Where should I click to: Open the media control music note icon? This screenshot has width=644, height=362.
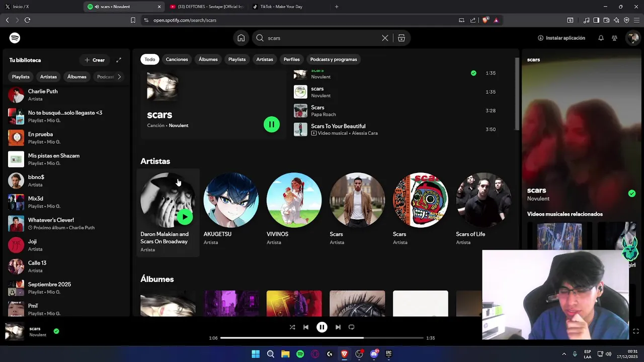(x=587, y=20)
